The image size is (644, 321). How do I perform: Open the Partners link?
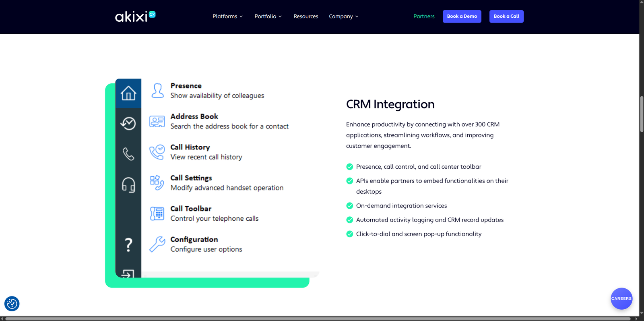click(424, 17)
